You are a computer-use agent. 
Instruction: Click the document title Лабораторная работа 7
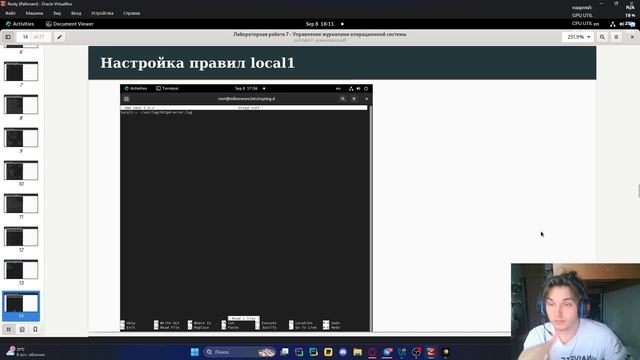click(x=320, y=34)
